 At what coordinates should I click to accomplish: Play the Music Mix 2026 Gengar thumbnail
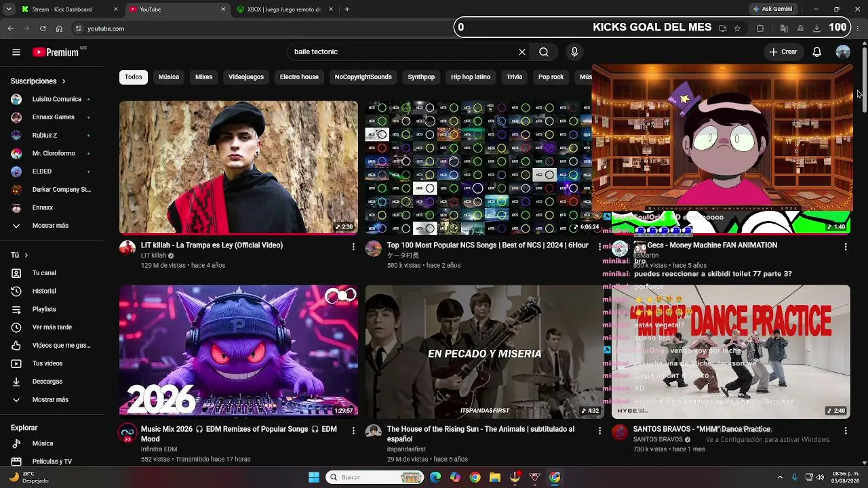[238, 350]
